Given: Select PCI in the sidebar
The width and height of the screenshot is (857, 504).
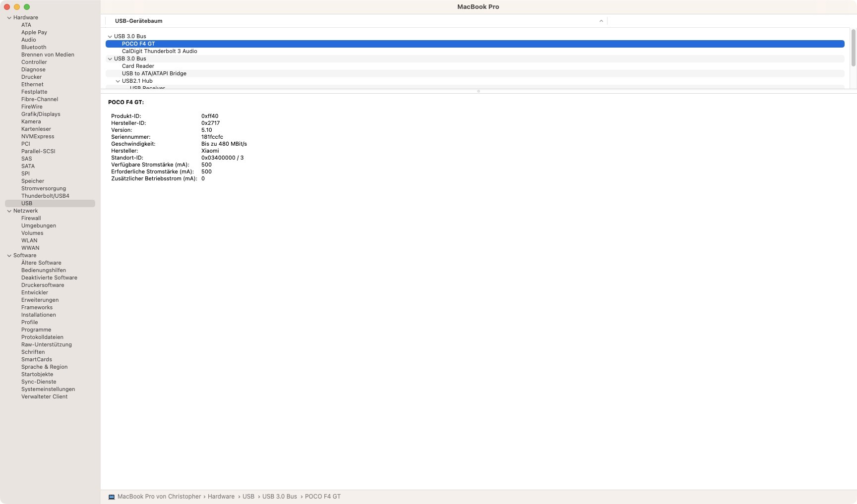Looking at the screenshot, I should point(26,144).
